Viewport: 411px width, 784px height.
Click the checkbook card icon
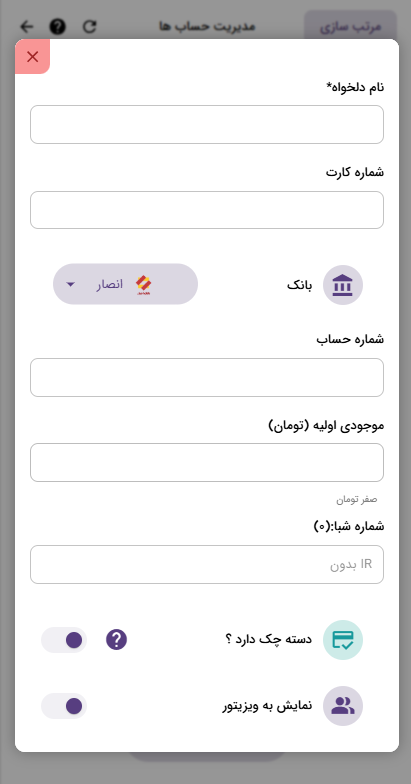(x=342, y=640)
